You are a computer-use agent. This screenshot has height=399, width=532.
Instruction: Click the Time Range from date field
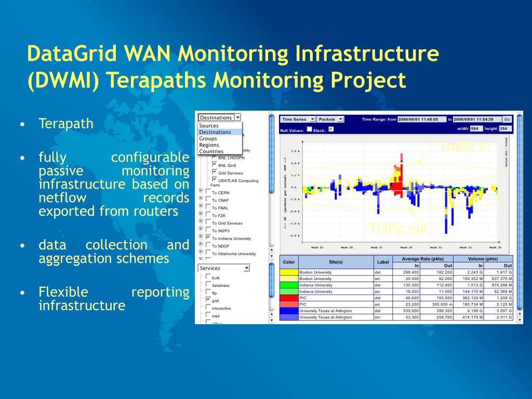422,119
